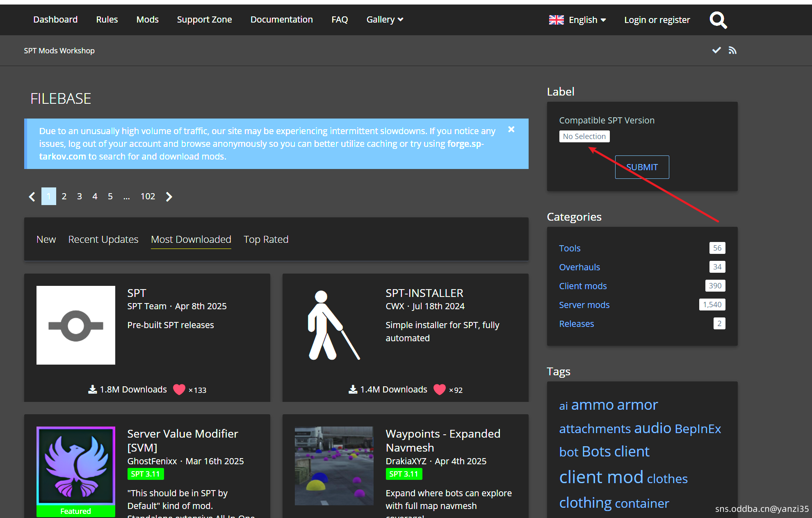Image resolution: width=812 pixels, height=518 pixels.
Task: Open the No Selection version dropdown
Action: (x=584, y=136)
